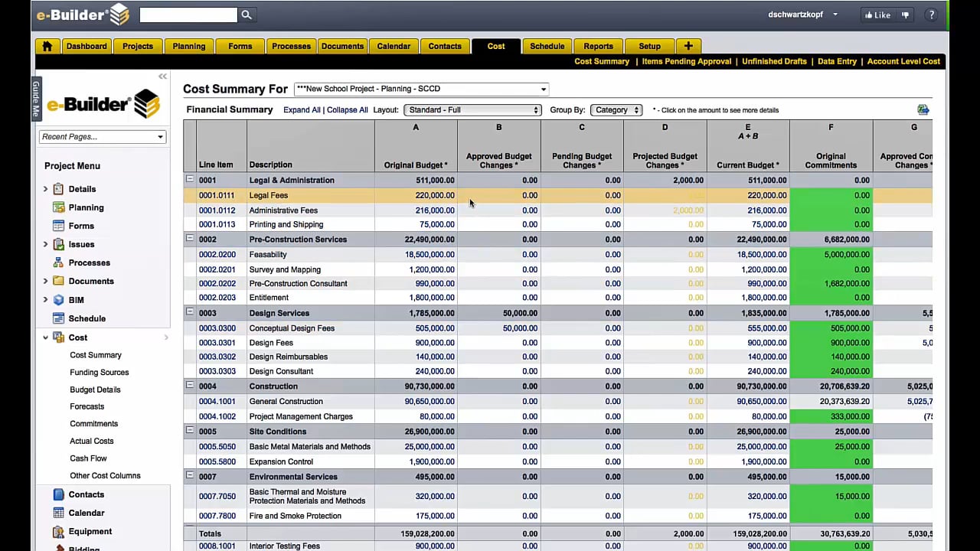This screenshot has width=980, height=551.
Task: Collapse the Construction category row
Action: click(x=190, y=386)
